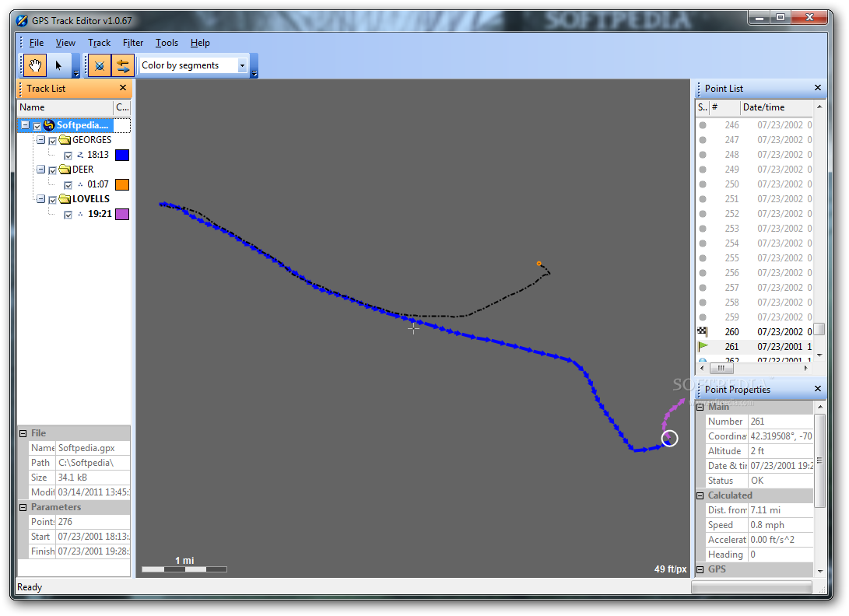Collapse the DEER track node
The image size is (849, 616).
[x=40, y=170]
